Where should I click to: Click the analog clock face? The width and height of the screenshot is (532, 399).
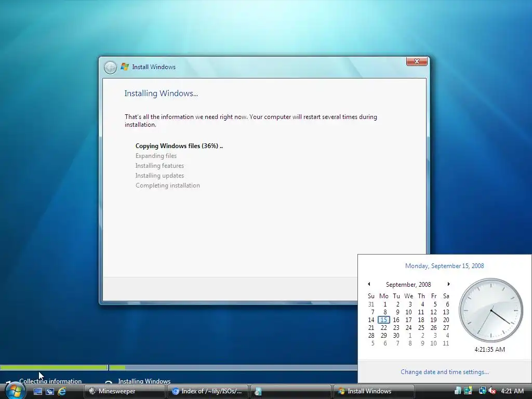point(491,310)
